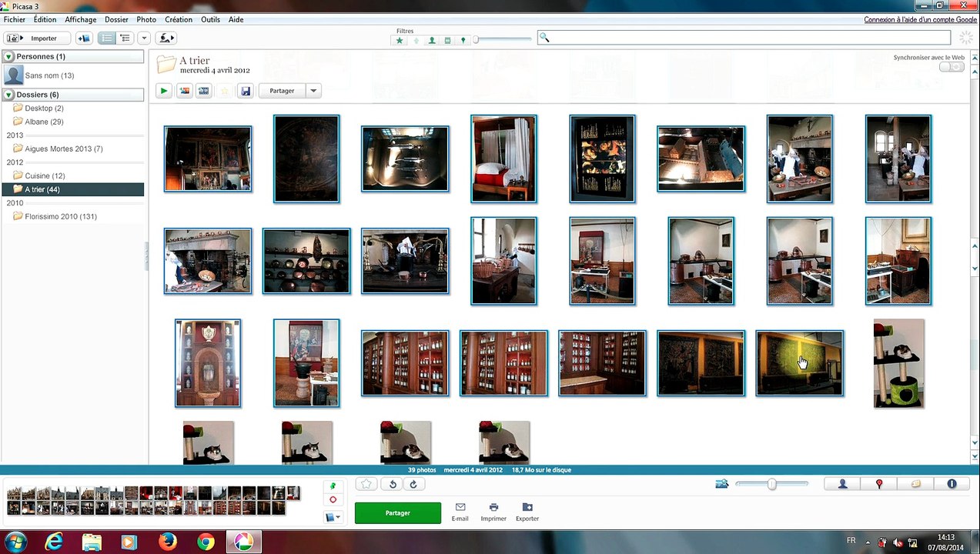This screenshot has height=554, width=980.
Task: Launch Internet Explorer from taskbar
Action: coord(54,542)
